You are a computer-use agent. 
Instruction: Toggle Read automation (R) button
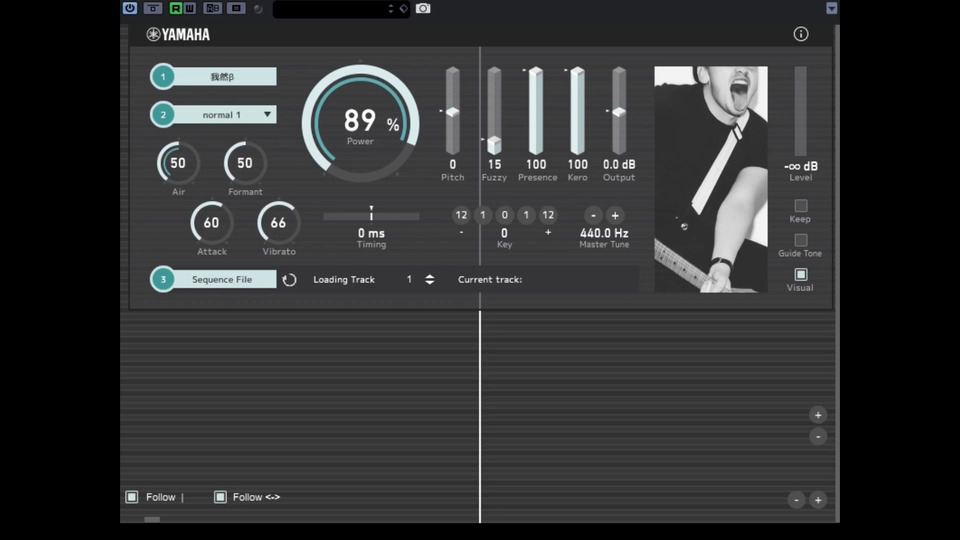(x=176, y=8)
